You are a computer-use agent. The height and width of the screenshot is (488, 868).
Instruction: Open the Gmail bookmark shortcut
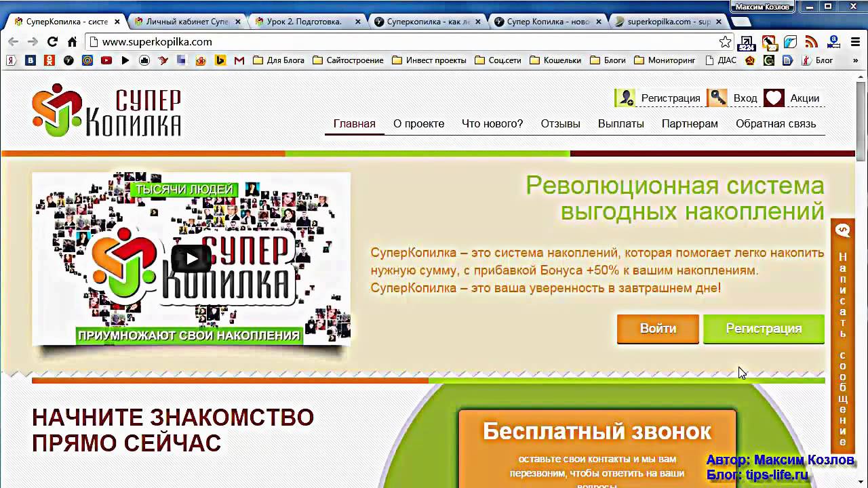239,60
